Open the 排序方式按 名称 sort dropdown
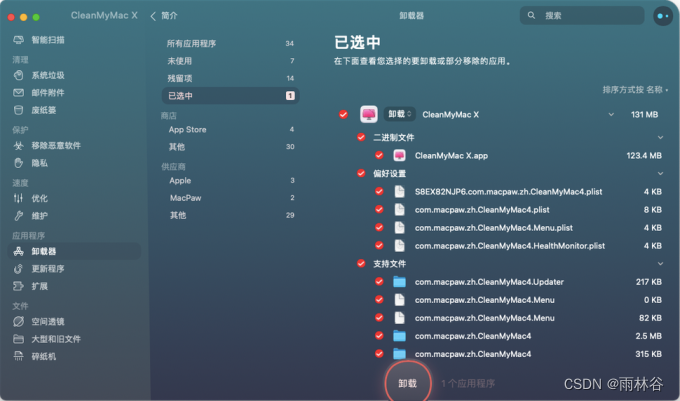 tap(635, 90)
